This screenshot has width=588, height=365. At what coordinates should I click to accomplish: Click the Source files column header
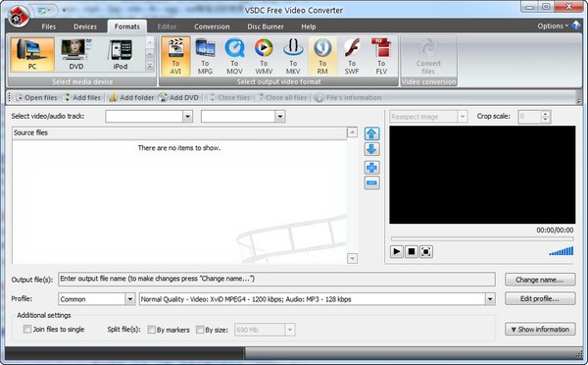click(179, 132)
